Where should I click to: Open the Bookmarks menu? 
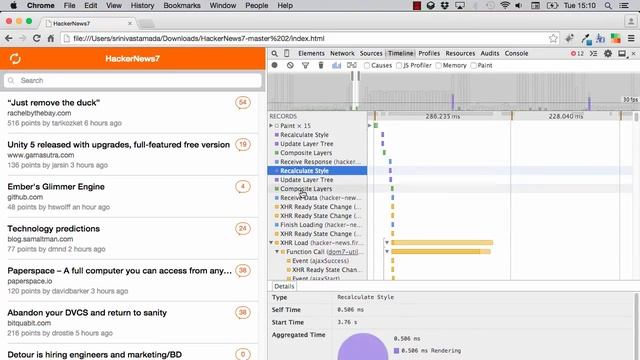tap(182, 6)
